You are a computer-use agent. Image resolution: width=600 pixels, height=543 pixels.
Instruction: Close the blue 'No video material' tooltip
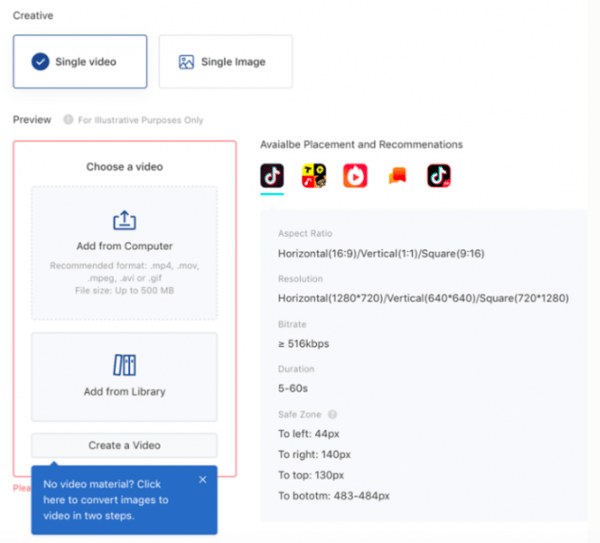(x=203, y=479)
